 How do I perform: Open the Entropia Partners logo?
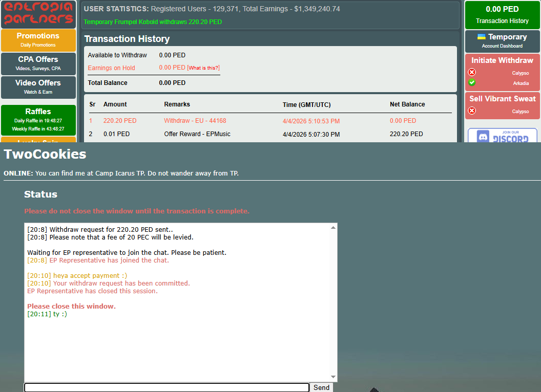(38, 14)
